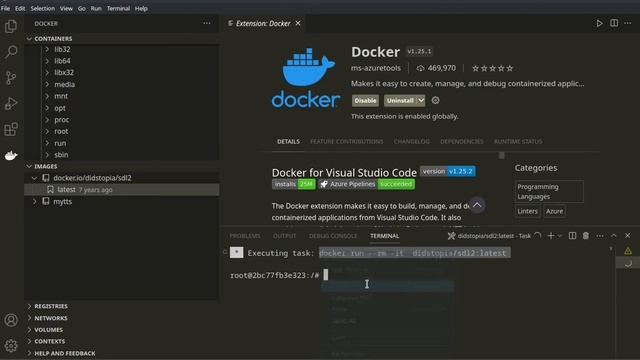
Task: Click the Uninstall button
Action: click(x=400, y=100)
